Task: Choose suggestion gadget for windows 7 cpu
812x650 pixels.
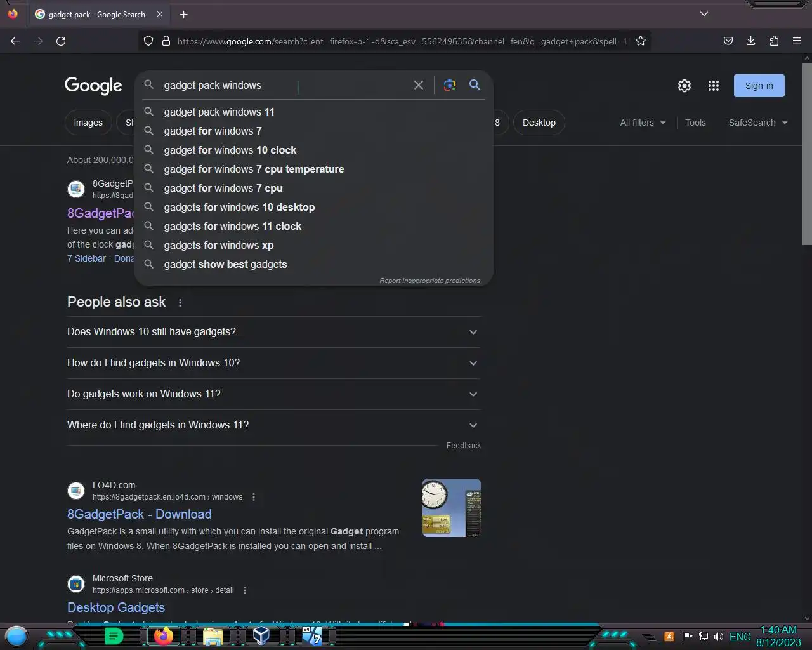Action: pos(313,188)
